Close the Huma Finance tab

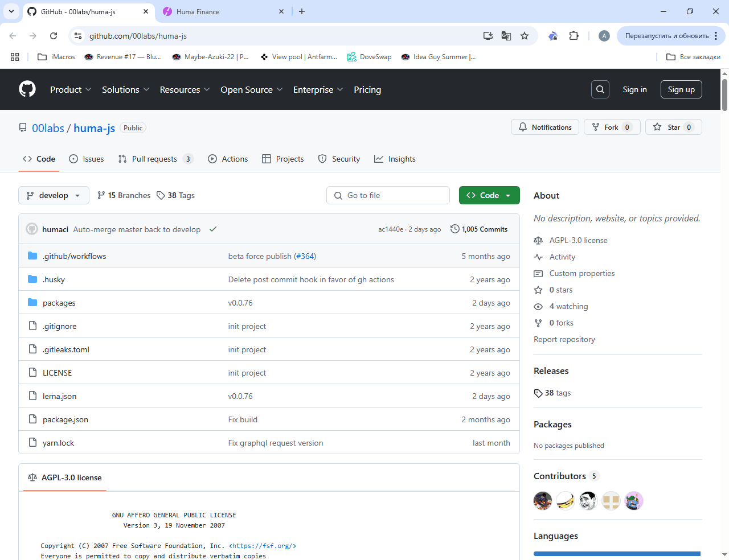tap(281, 11)
